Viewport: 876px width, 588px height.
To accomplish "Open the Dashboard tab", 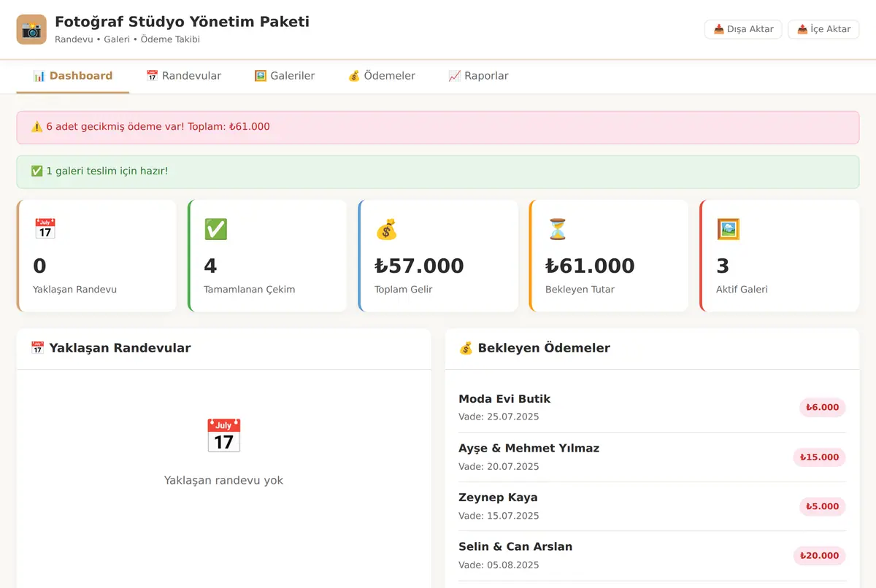I will pos(73,76).
